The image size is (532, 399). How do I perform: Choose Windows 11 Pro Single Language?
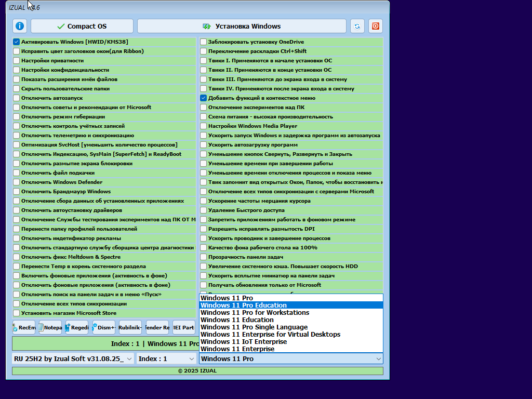pos(291,327)
